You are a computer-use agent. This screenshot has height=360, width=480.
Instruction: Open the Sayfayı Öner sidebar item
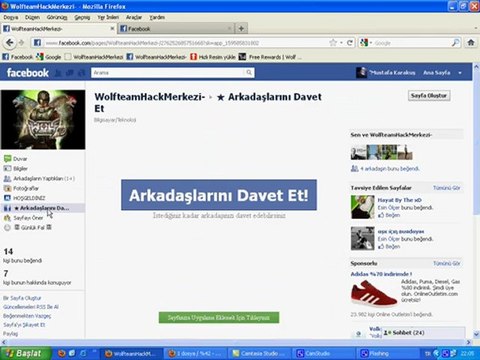tap(23, 218)
